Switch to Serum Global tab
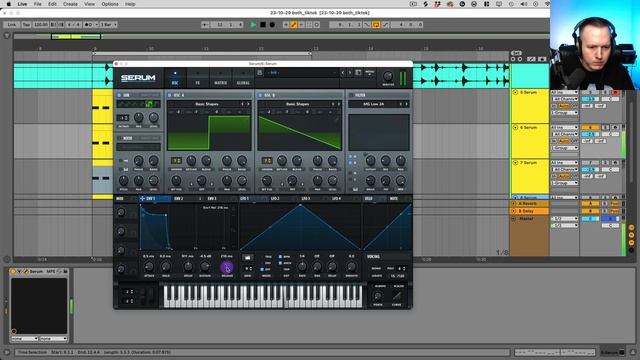This screenshot has width=640, height=360. point(243,78)
